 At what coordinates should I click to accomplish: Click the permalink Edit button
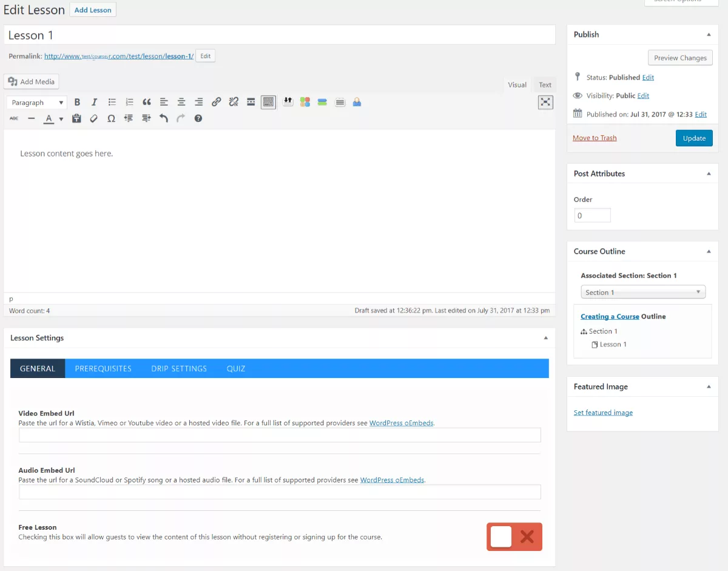[x=206, y=56]
